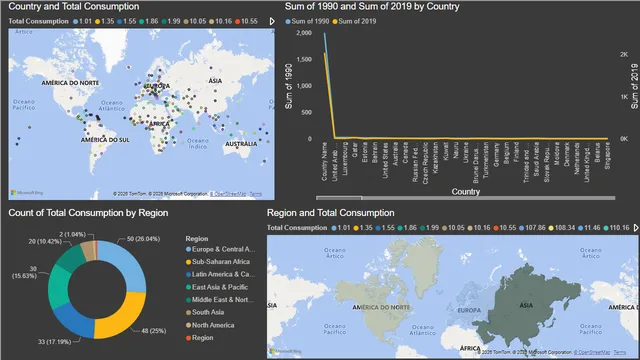Select 110.16 in the Region map legend
Image resolution: width=640 pixels, height=360 pixels.
617,228
